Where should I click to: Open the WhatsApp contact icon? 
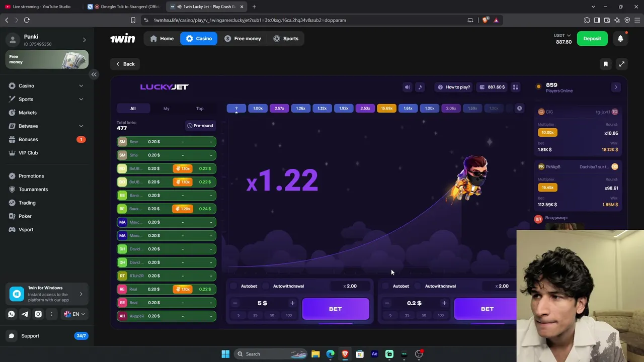[12, 314]
